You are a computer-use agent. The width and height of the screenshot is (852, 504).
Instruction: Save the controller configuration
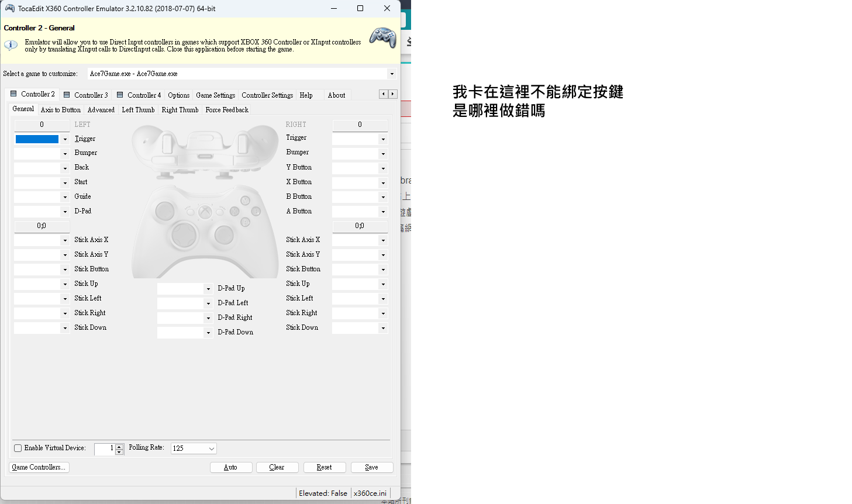[x=372, y=467]
